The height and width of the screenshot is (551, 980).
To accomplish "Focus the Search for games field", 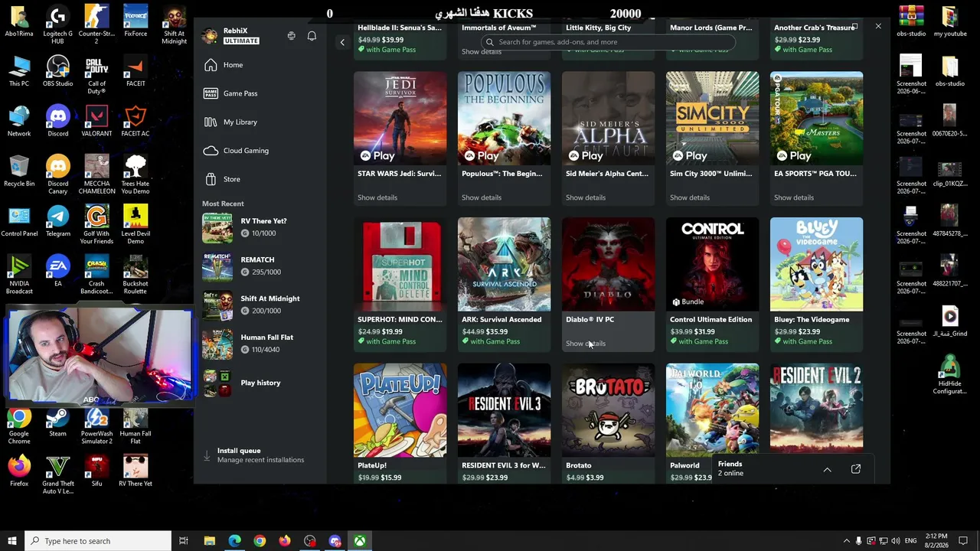I will point(609,42).
